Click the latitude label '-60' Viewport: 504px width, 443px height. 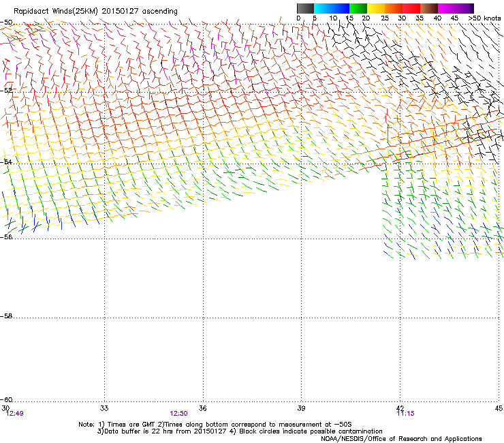6,400
